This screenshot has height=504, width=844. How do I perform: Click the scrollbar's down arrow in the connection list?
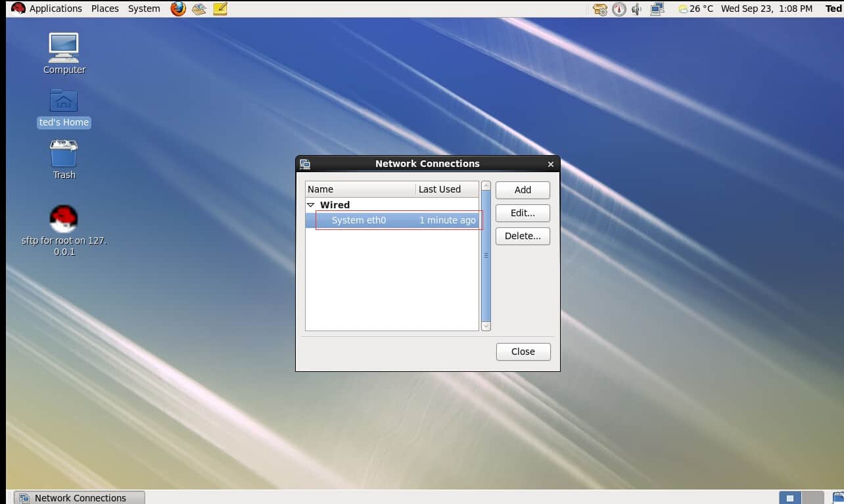click(x=486, y=326)
